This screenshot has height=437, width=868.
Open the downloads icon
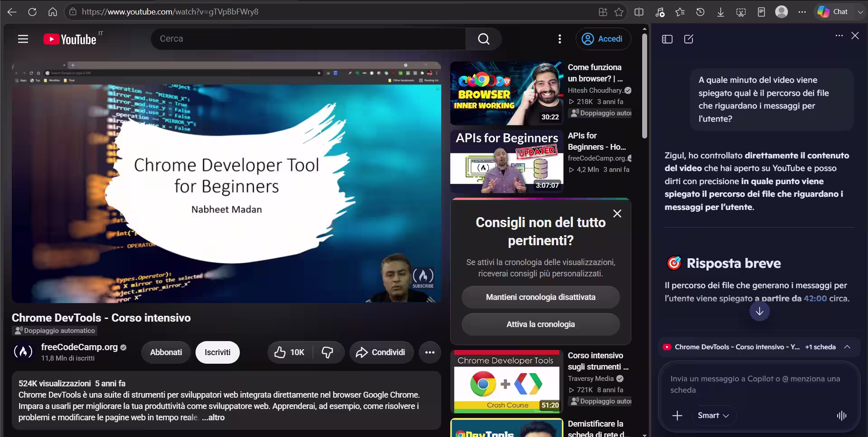pyautogui.click(x=720, y=12)
